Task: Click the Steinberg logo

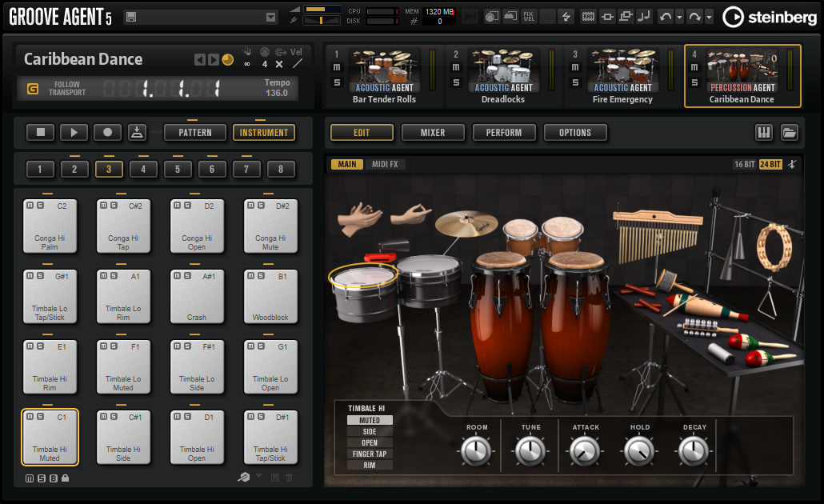Action: click(770, 18)
